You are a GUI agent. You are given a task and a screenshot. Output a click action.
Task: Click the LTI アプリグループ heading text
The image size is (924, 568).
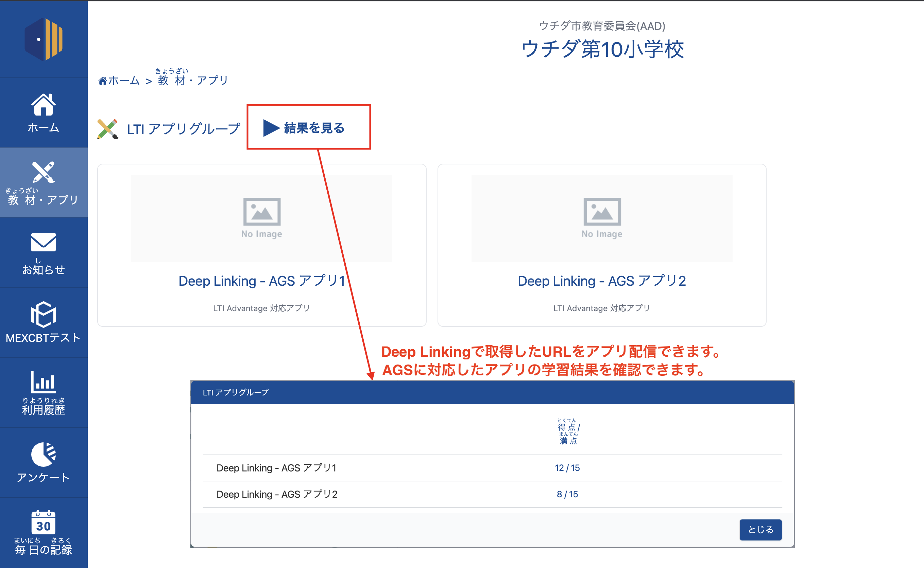point(184,129)
